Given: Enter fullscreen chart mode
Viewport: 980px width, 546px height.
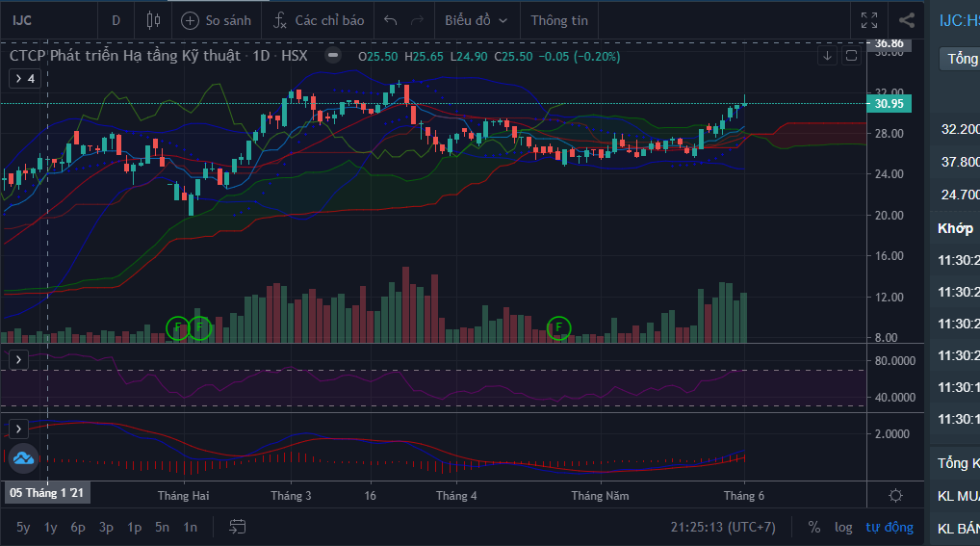Looking at the screenshot, I should tap(868, 20).
